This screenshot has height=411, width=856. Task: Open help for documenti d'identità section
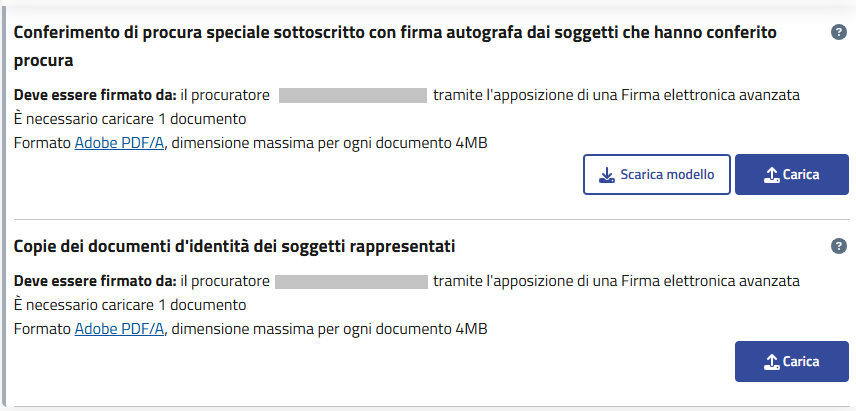[839, 246]
